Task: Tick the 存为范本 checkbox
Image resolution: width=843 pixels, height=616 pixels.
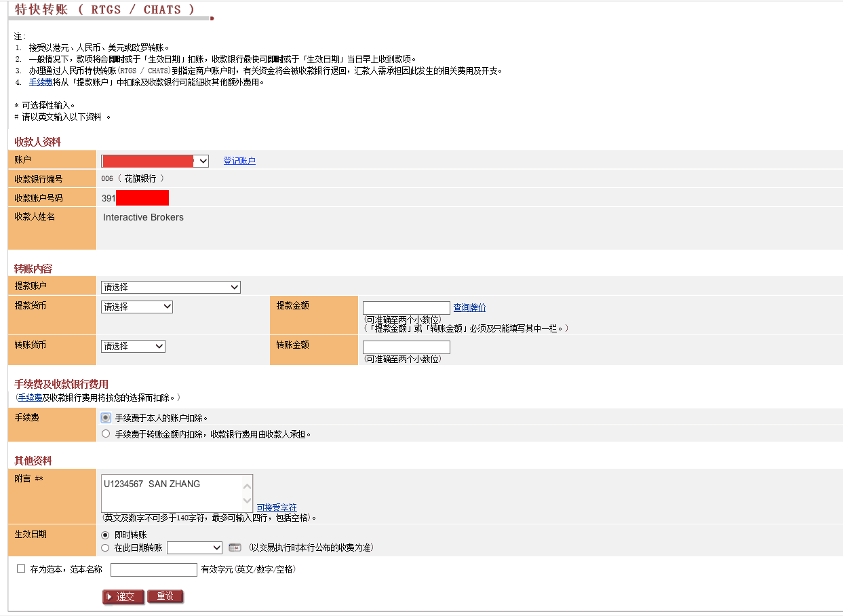Action: pos(21,569)
